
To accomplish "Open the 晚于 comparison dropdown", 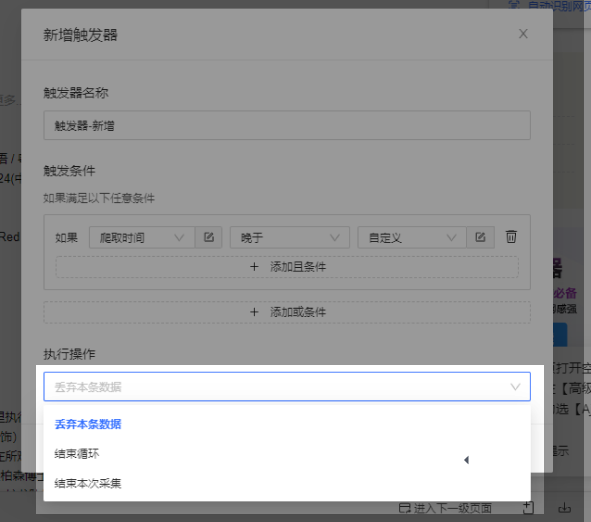I will click(x=289, y=237).
